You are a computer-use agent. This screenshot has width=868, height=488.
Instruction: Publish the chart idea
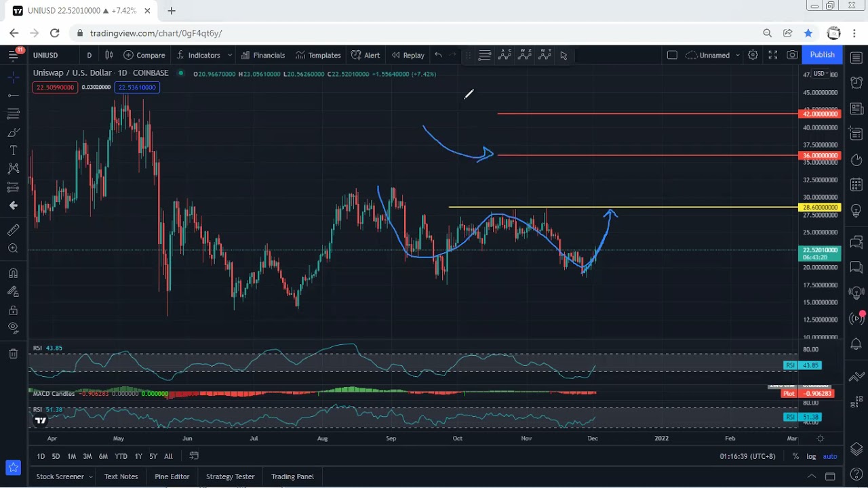(822, 55)
